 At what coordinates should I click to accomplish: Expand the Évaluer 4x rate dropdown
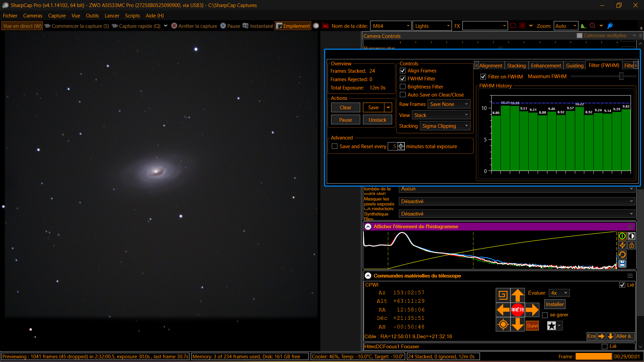pos(559,293)
